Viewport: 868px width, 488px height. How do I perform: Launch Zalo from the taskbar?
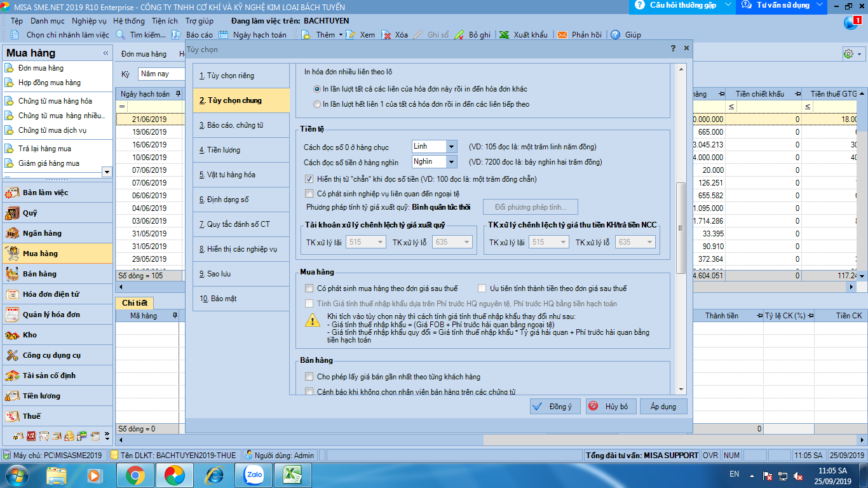coord(254,475)
